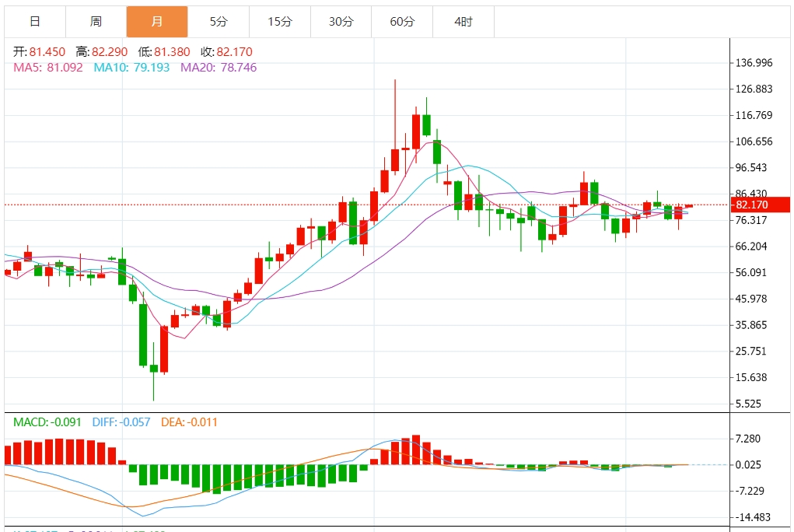This screenshot has width=794, height=532.
Task: Switch to the 日 daily chart tab
Action: point(35,22)
